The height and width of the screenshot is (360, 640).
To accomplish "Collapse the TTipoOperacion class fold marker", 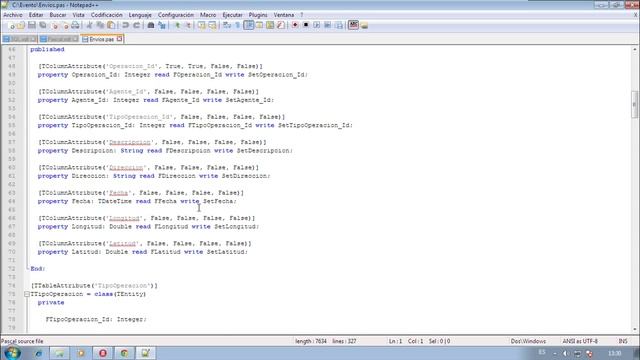I will point(27,294).
